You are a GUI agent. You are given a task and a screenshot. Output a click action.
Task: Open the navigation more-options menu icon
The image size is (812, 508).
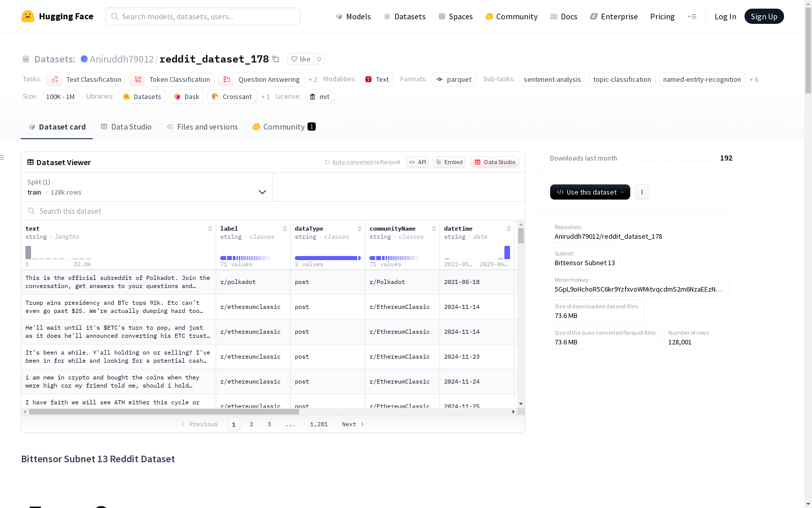692,16
